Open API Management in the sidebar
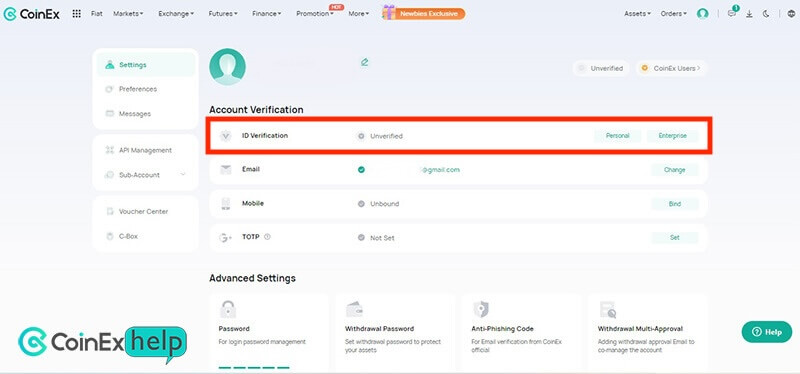800x374 pixels. (146, 150)
